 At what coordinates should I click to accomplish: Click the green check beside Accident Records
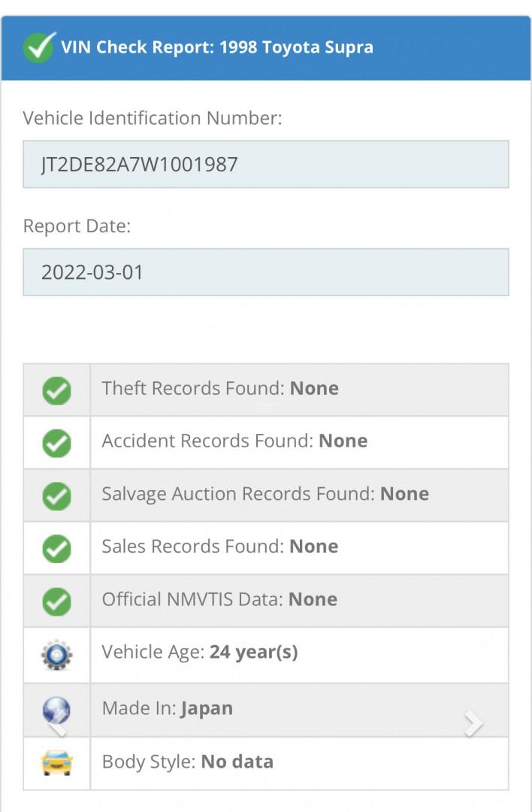click(x=56, y=443)
